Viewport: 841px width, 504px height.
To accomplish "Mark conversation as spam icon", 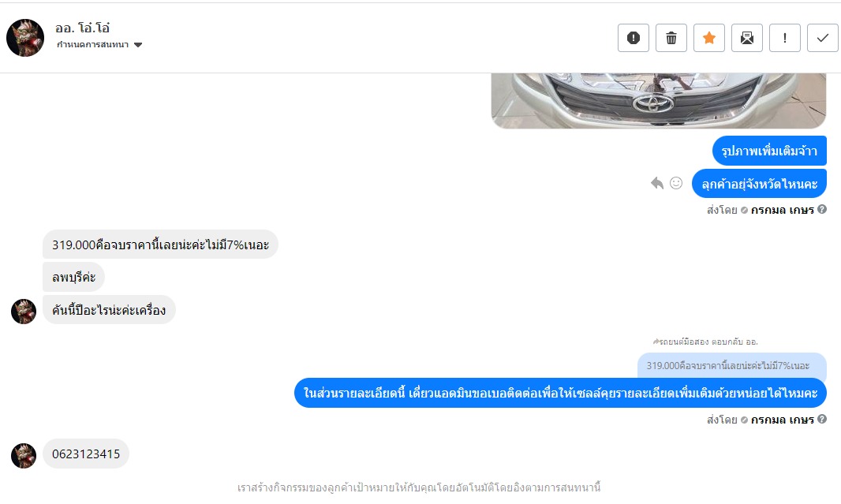I will pyautogui.click(x=634, y=38).
